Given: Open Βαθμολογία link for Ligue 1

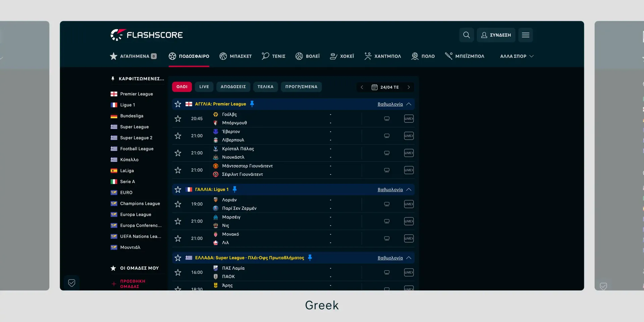Looking at the screenshot, I should click(390, 190).
